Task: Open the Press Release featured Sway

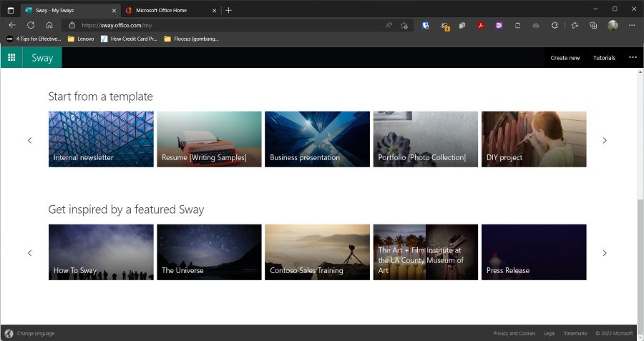Action: tap(534, 252)
